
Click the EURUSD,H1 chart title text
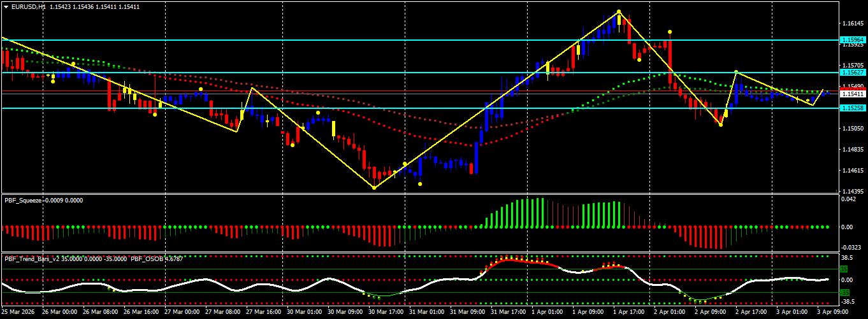pos(28,6)
